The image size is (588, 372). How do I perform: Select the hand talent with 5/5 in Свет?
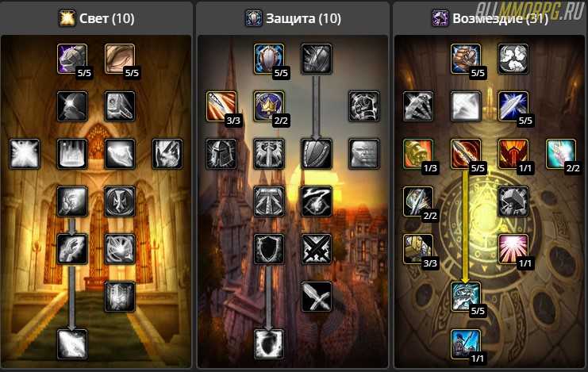coord(120,59)
